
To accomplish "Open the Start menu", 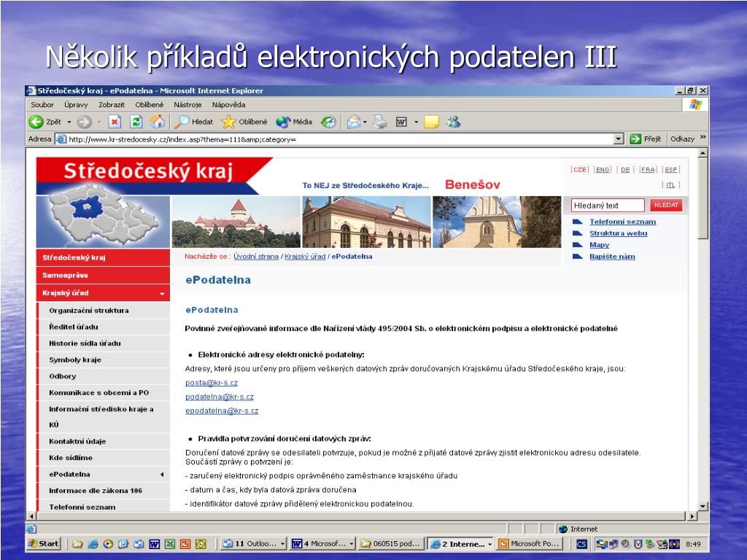I will pyautogui.click(x=43, y=543).
